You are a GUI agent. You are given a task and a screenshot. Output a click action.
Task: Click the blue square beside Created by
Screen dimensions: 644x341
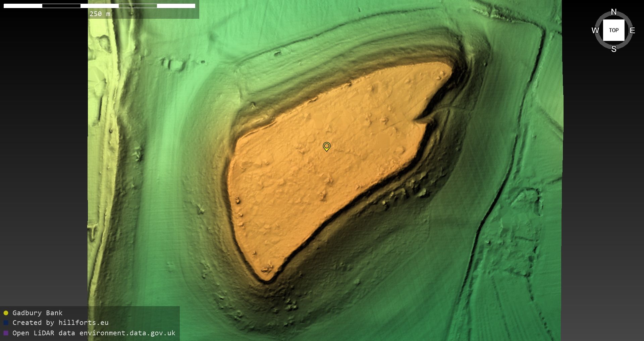click(6, 323)
